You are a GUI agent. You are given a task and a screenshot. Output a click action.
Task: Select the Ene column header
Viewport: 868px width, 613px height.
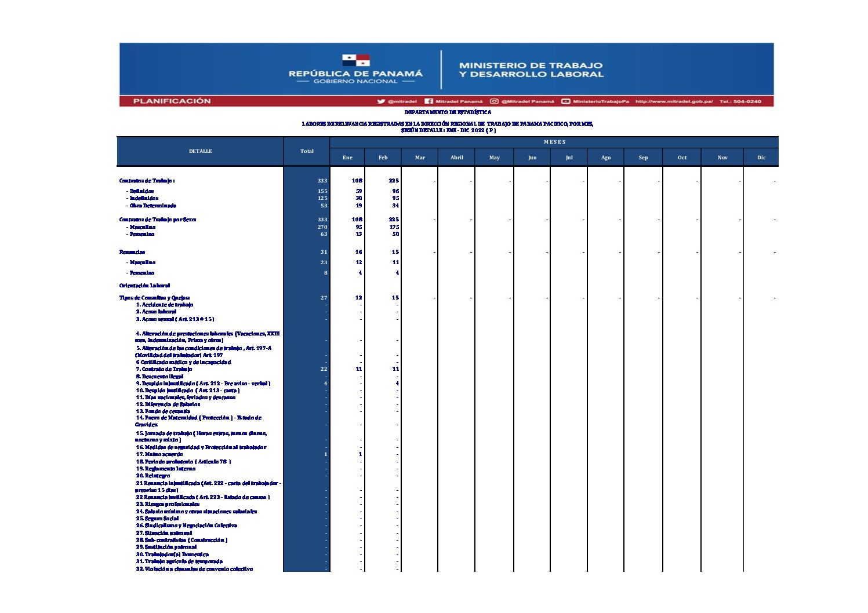click(x=347, y=158)
